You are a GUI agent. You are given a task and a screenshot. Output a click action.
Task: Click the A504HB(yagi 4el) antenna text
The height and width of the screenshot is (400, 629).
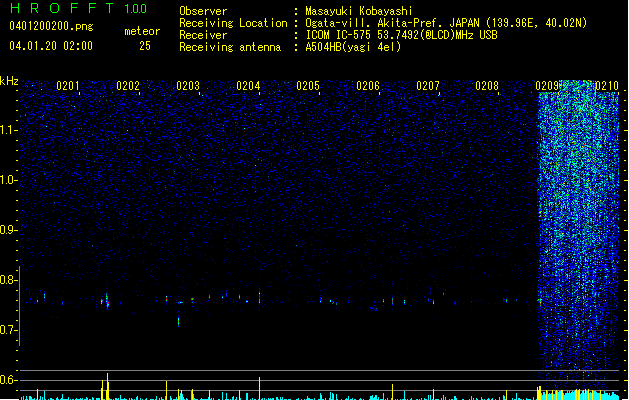pyautogui.click(x=353, y=47)
